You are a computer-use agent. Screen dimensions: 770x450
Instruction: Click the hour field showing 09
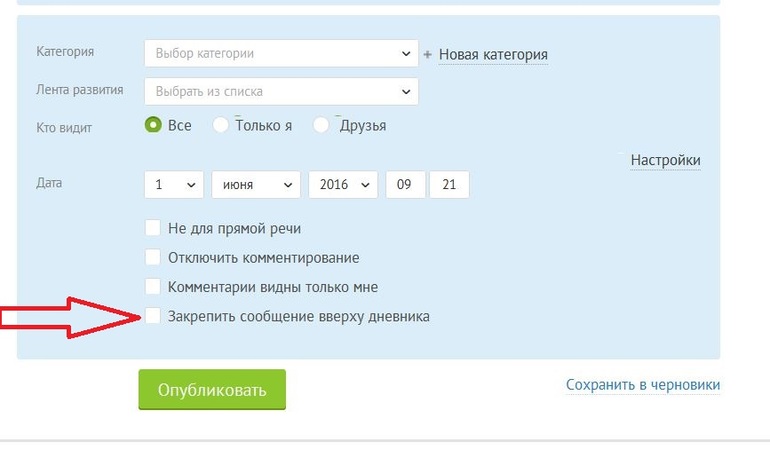(405, 185)
